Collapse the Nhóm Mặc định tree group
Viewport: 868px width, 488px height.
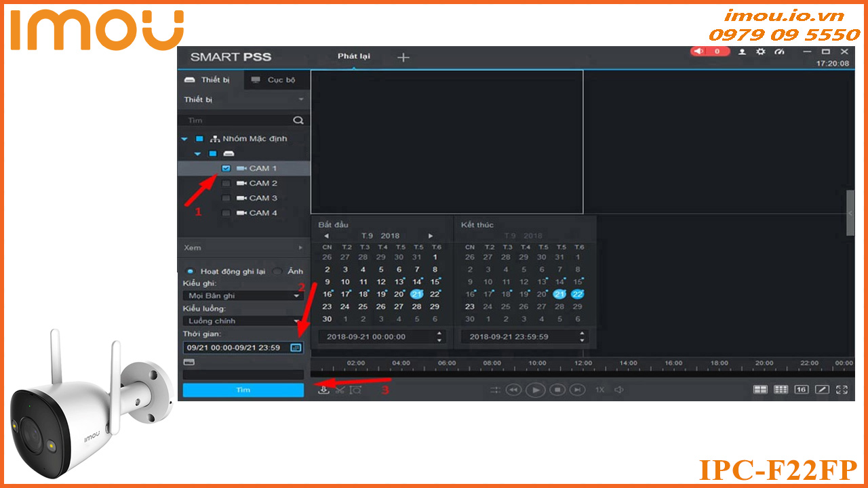[184, 138]
